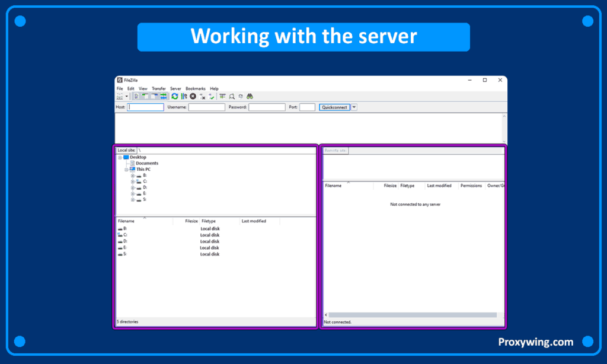This screenshot has height=364, width=607.
Task: Click the Reconnect to last server icon
Action: coord(212,97)
